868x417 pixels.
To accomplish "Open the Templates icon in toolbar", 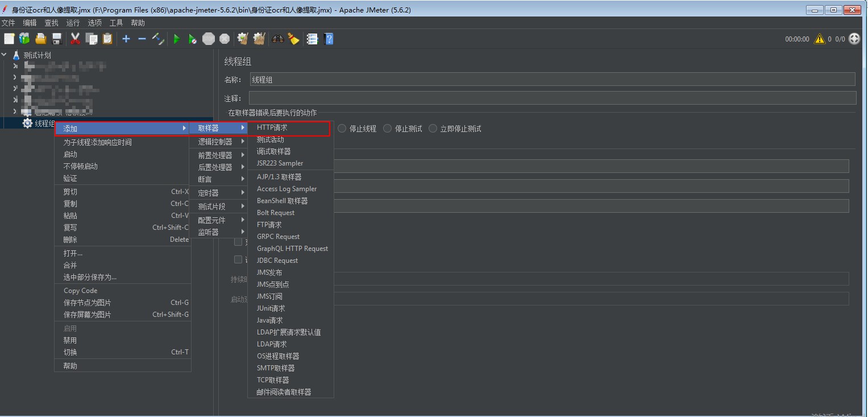I will click(24, 39).
